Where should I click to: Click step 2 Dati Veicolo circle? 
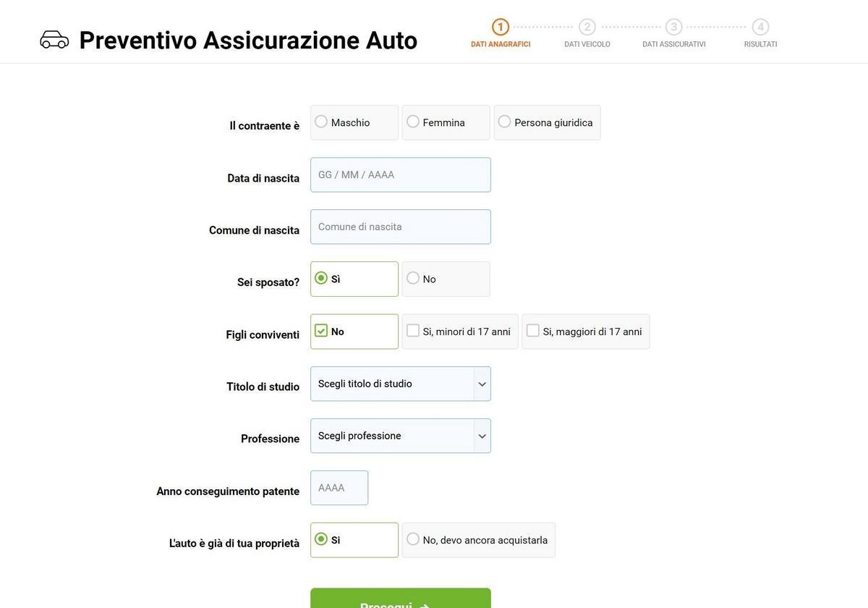click(x=587, y=27)
